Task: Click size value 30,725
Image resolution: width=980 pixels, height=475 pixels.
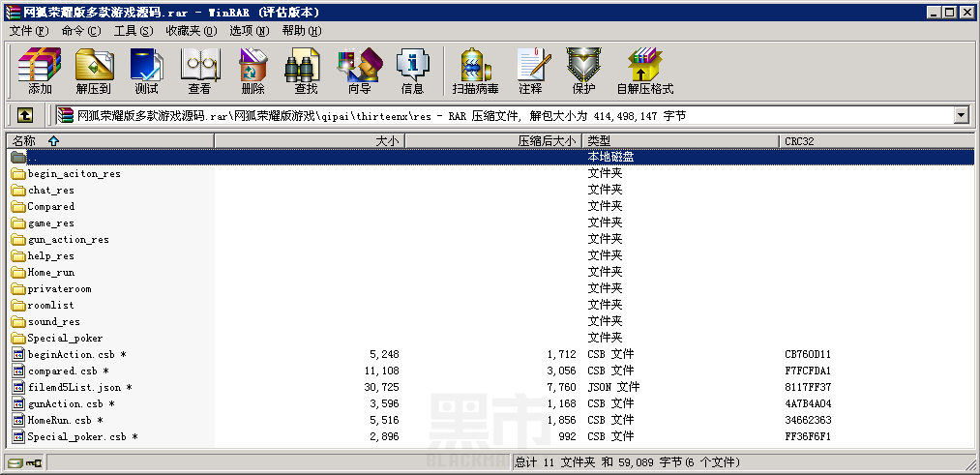Action: [381, 388]
